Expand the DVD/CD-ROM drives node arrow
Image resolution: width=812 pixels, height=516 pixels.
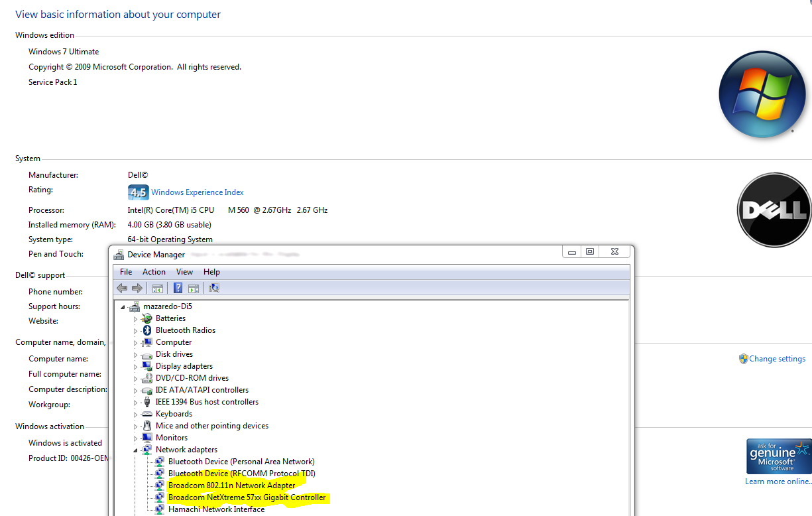pyautogui.click(x=136, y=379)
